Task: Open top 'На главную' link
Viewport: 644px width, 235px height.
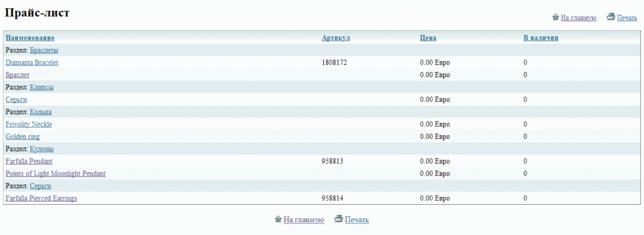Action: pyautogui.click(x=579, y=17)
